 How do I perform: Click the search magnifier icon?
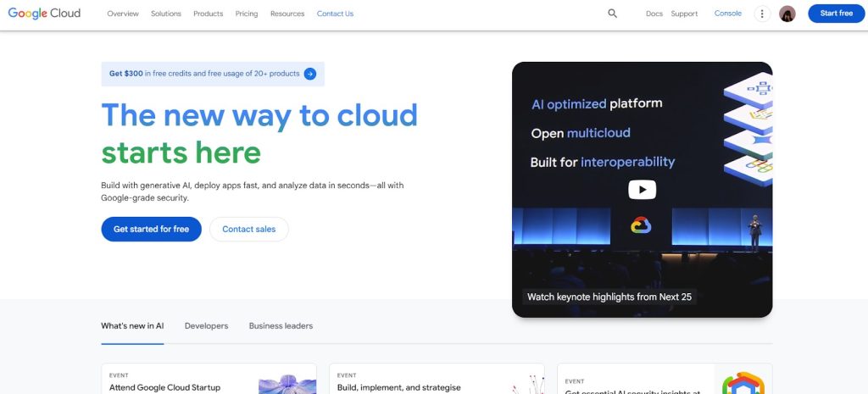612,14
